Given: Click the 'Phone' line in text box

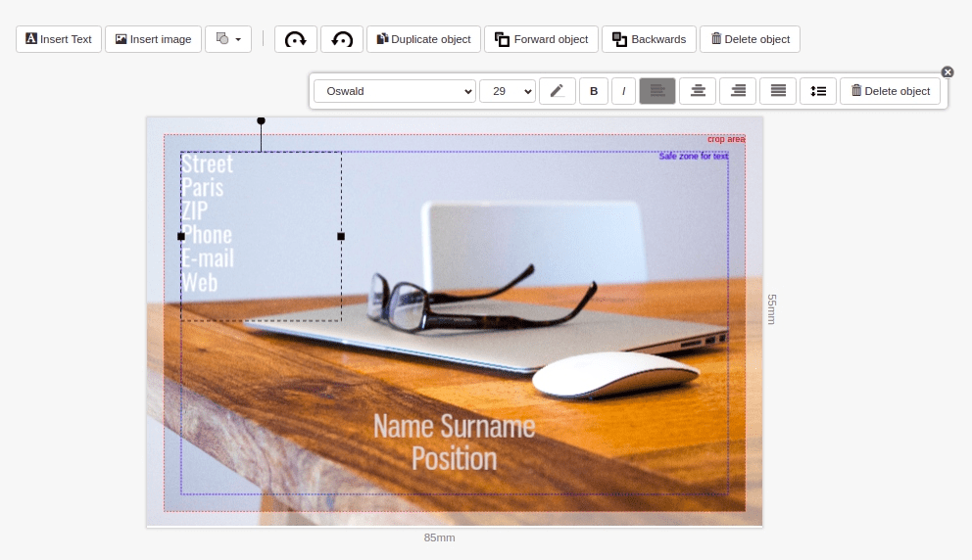Looking at the screenshot, I should (207, 235).
